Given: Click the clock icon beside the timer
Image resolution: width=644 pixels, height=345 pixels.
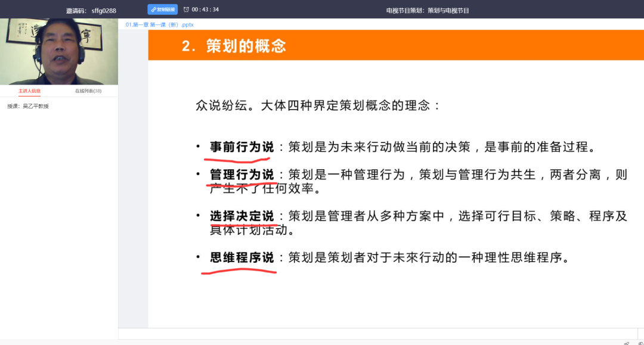Looking at the screenshot, I should coord(186,10).
